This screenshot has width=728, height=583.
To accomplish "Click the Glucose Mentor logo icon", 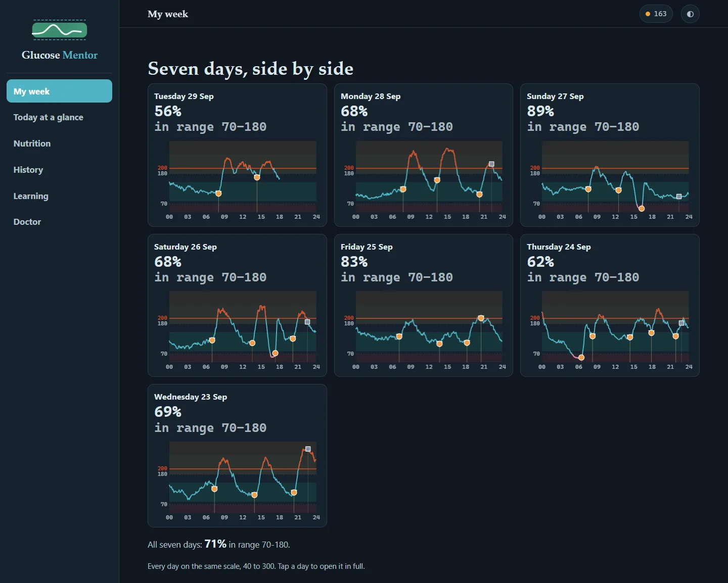I will tap(60, 30).
